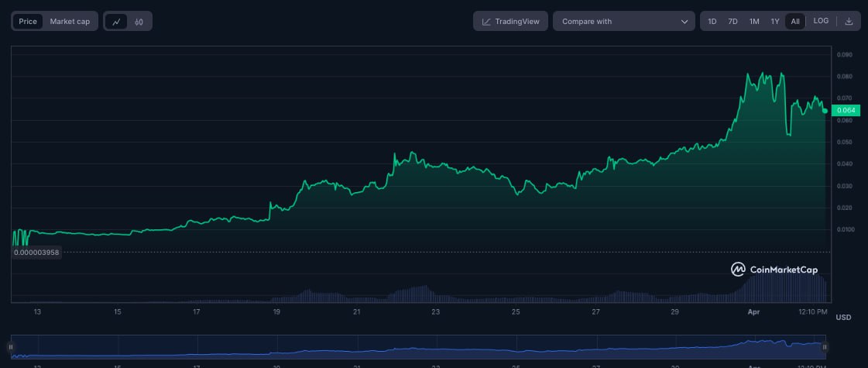This screenshot has width=868, height=368.
Task: Click the right range slider handle
Action: click(825, 347)
